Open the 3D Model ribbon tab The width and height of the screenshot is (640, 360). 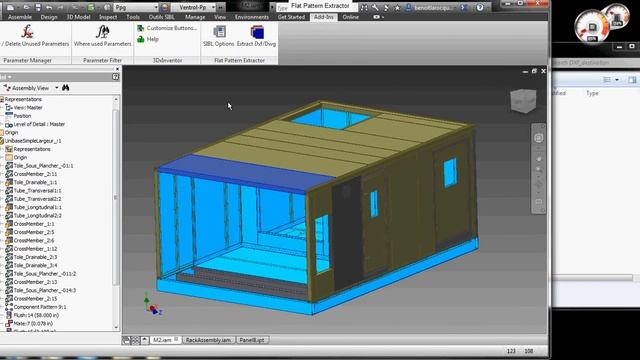pos(78,17)
